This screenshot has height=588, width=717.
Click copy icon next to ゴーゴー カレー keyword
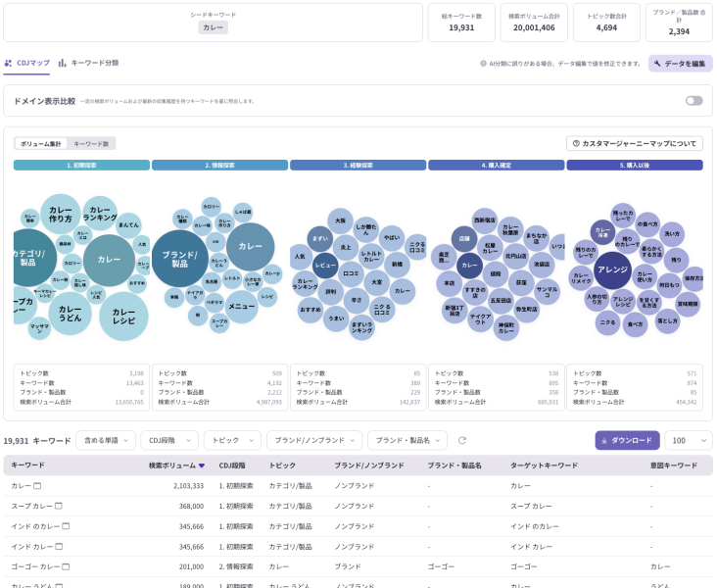(68, 566)
